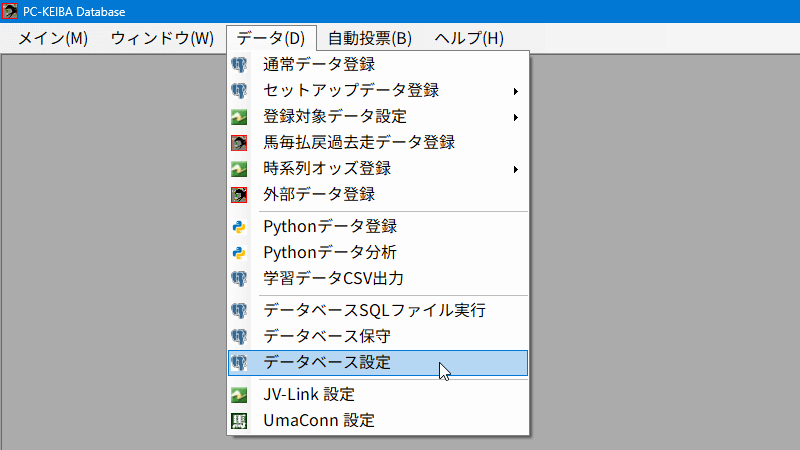The height and width of the screenshot is (450, 800).
Task: Click PC-KEIBA app icon in title bar
Action: 10,11
